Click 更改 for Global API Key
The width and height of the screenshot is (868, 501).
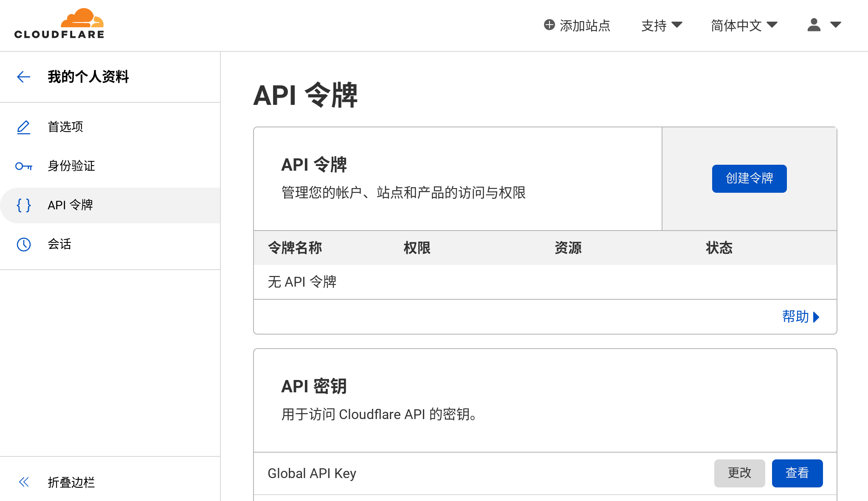pyautogui.click(x=739, y=473)
